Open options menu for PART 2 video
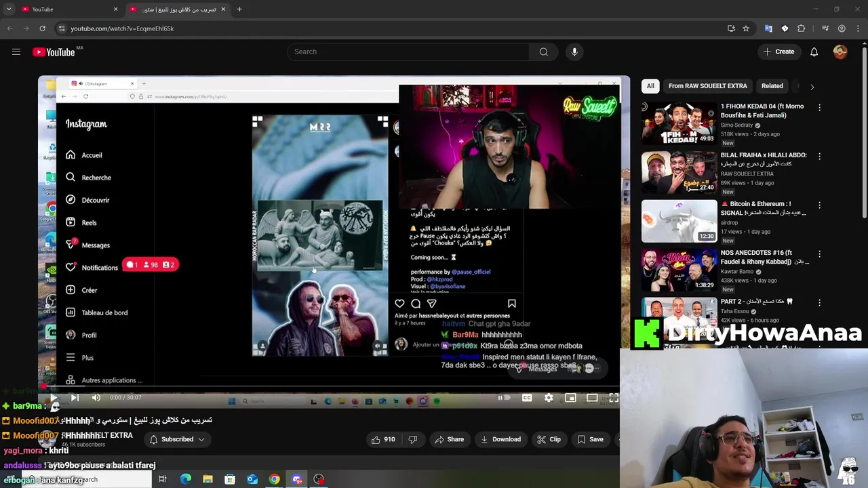868x488 pixels. 819,302
